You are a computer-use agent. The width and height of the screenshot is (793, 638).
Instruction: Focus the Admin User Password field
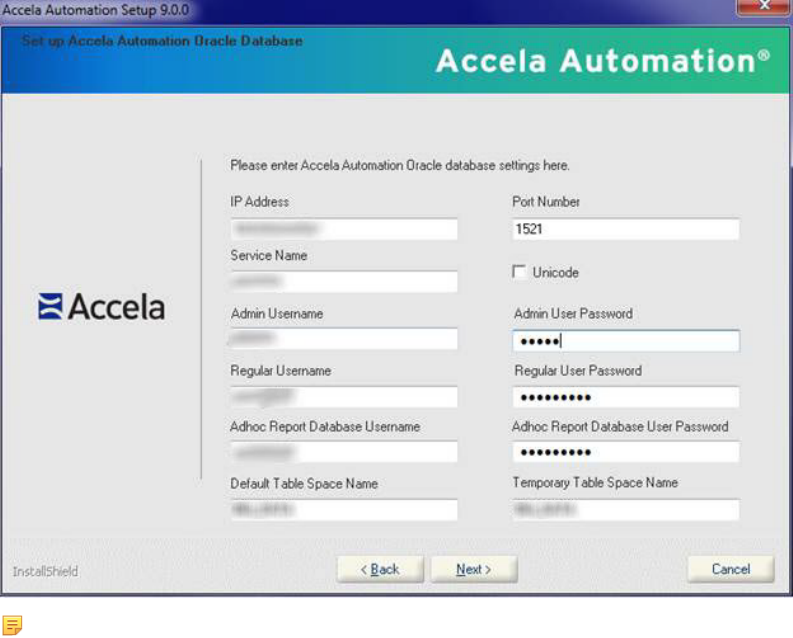tap(626, 341)
